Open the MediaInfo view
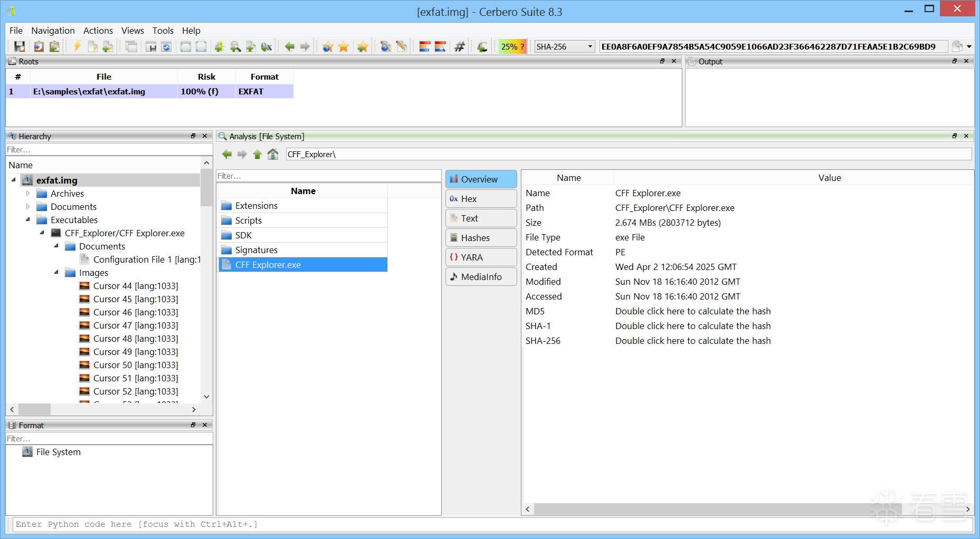The width and height of the screenshot is (980, 539). (x=481, y=277)
